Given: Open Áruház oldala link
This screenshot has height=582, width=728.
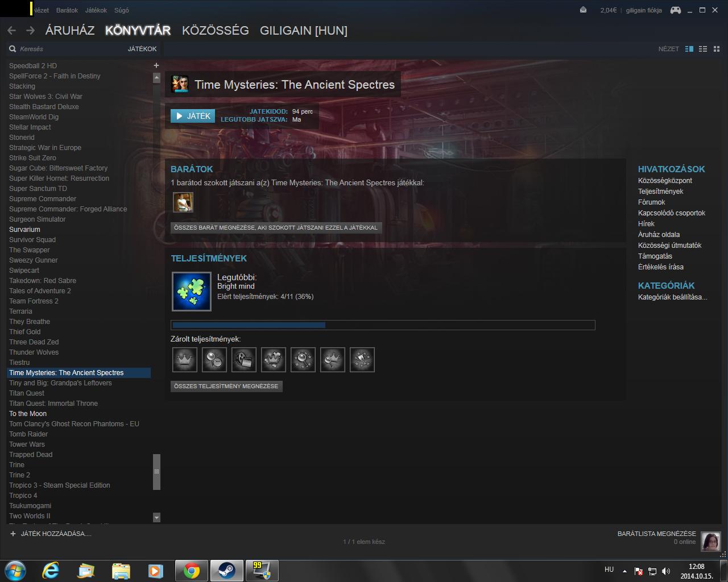Looking at the screenshot, I should click(x=659, y=235).
